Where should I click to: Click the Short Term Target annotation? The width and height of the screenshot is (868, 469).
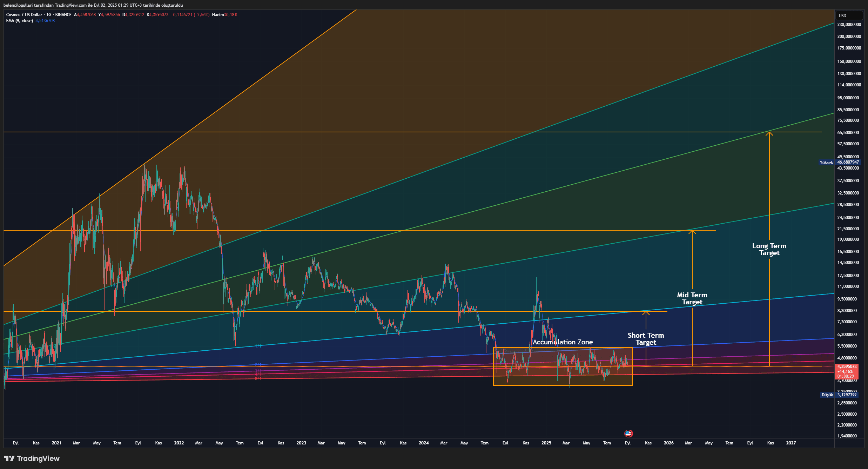tap(646, 339)
